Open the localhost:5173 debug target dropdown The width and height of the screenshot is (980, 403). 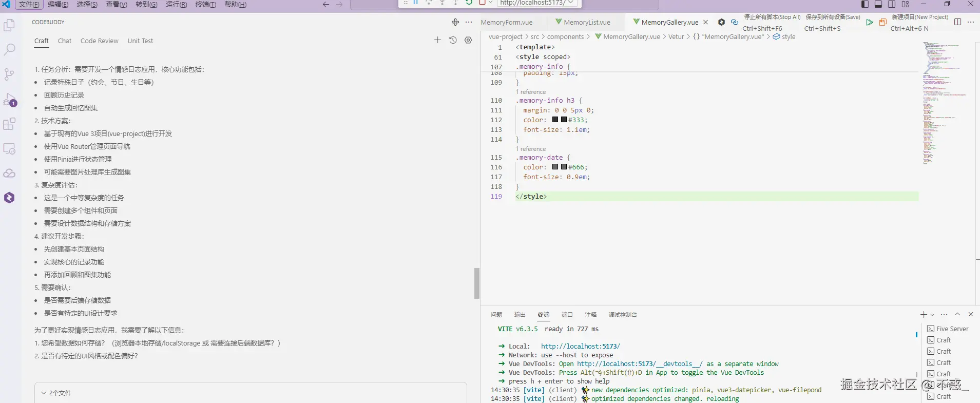(537, 3)
